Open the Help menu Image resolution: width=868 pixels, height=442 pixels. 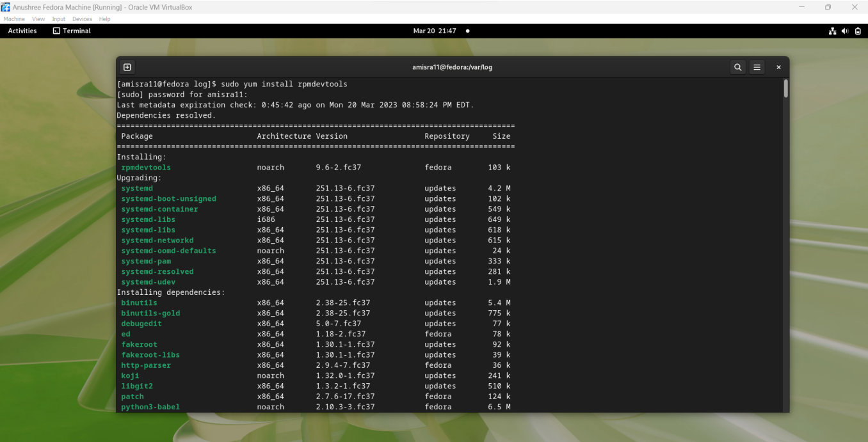coord(104,19)
